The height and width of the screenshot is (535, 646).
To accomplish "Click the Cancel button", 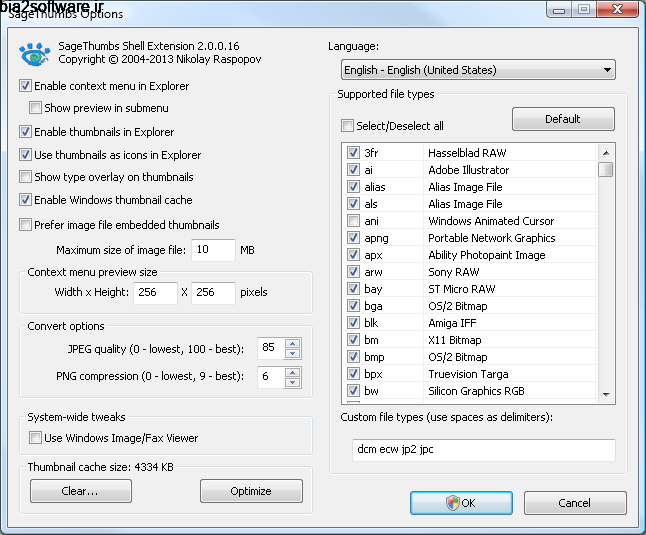I will coord(575,503).
